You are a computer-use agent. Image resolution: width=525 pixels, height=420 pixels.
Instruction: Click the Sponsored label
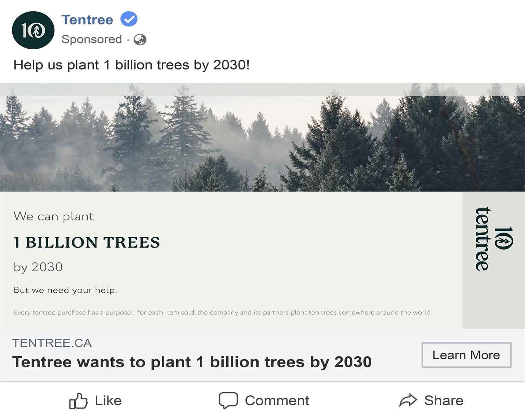click(92, 39)
